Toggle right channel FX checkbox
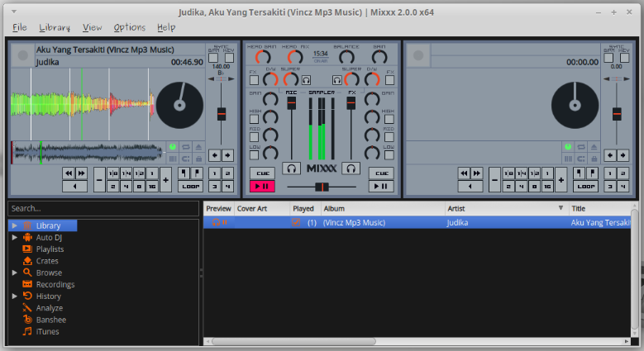644x351 pixels. [389, 80]
